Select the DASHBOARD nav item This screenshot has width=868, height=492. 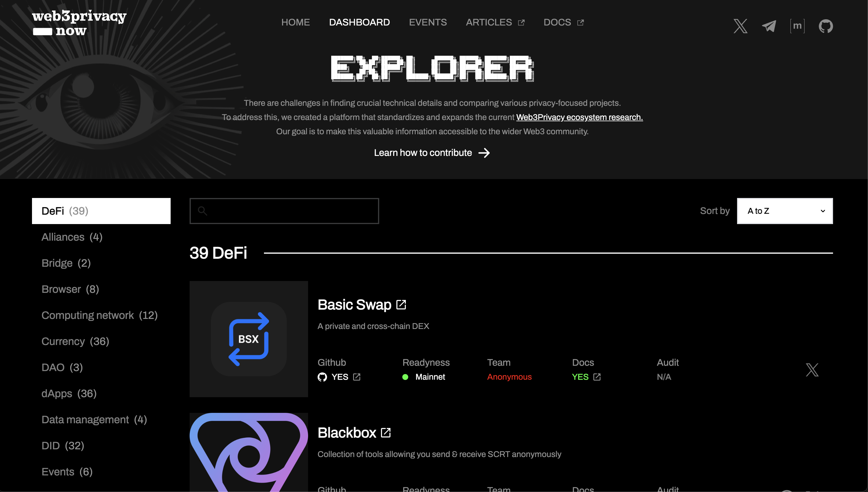coord(359,22)
